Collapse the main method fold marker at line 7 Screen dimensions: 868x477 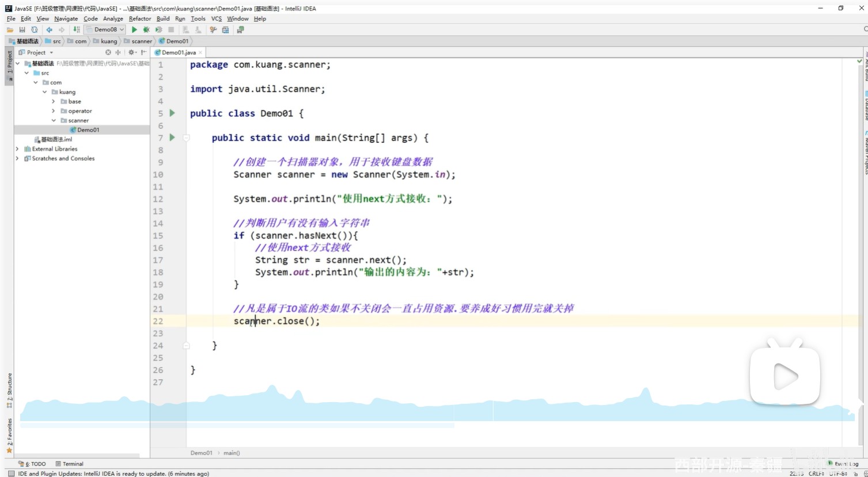pos(186,138)
